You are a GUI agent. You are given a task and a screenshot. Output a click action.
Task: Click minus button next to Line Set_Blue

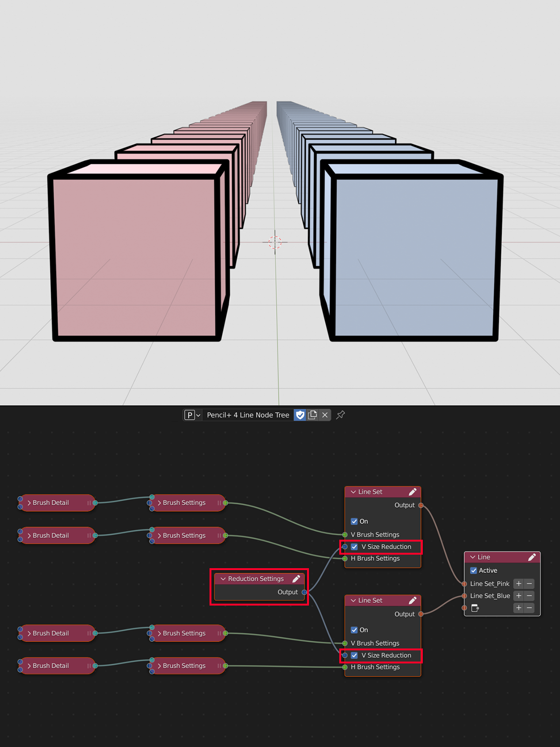point(529,596)
